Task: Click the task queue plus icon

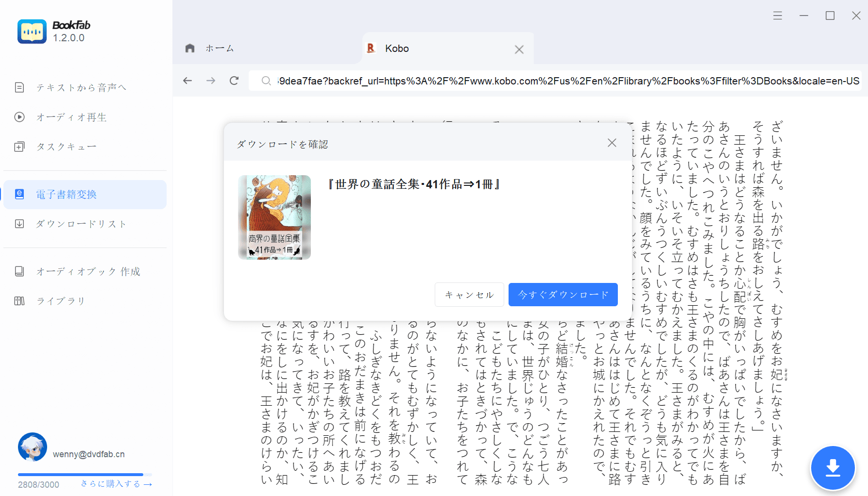Action: click(x=19, y=147)
